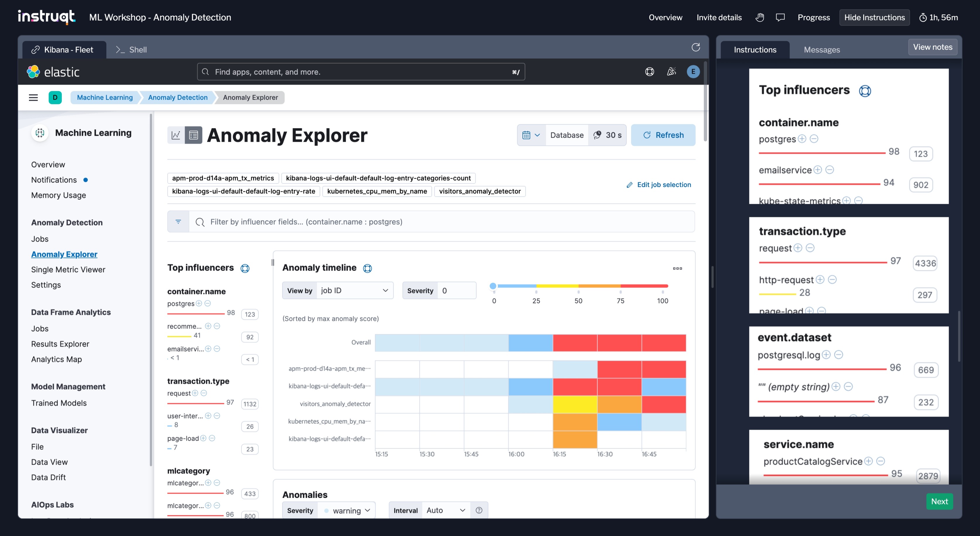
Task: Click the session timer 1h, 56m
Action: (x=938, y=18)
